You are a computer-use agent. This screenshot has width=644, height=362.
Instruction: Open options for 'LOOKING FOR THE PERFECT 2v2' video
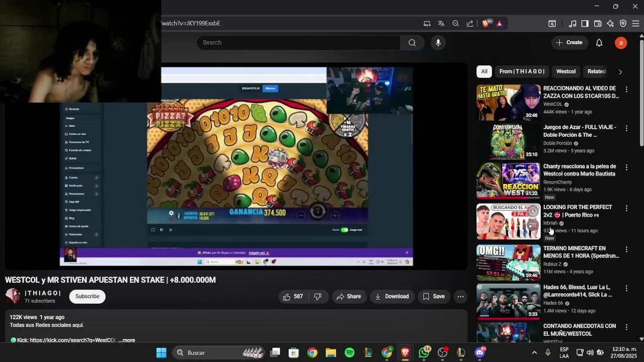pyautogui.click(x=626, y=208)
